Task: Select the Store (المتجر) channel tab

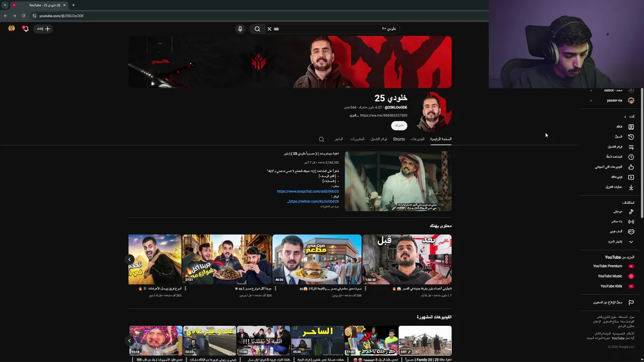Action: (x=339, y=139)
